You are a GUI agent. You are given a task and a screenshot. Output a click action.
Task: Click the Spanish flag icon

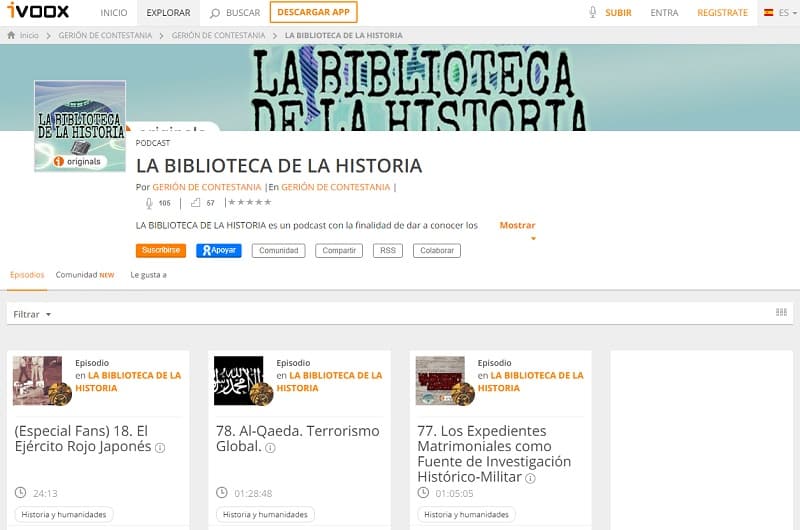tap(768, 12)
